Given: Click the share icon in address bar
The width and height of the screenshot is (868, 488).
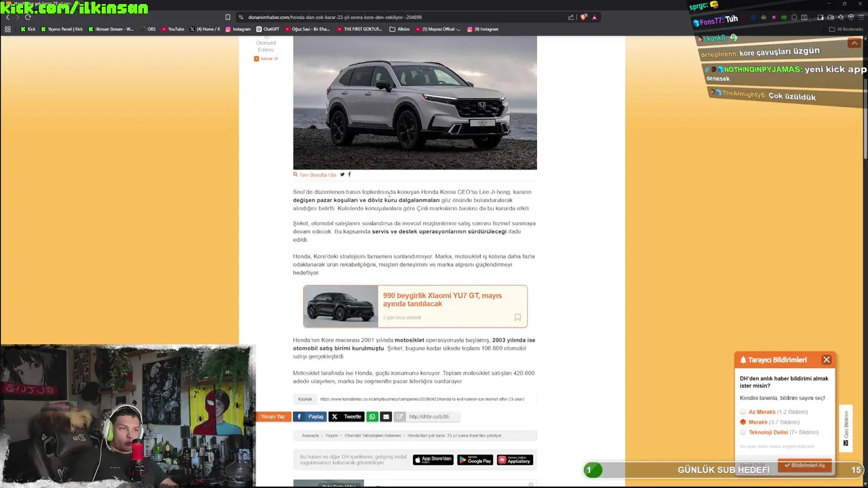Looking at the screenshot, I should pyautogui.click(x=571, y=17).
